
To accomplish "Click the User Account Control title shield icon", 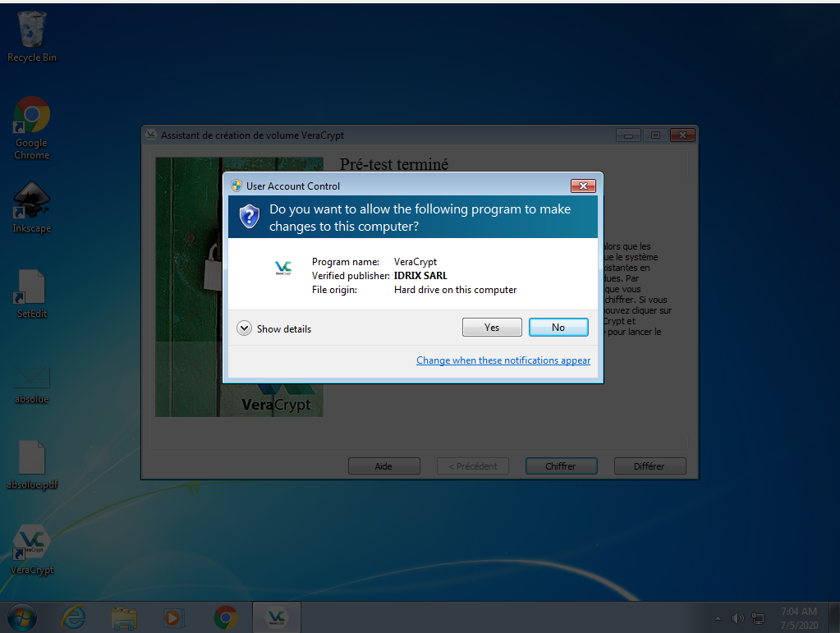I will tap(236, 186).
